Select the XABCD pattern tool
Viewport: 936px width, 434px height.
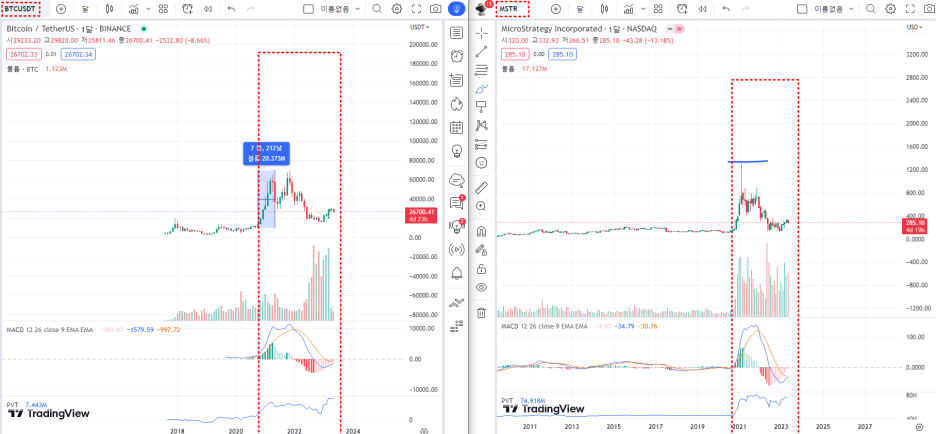[481, 125]
